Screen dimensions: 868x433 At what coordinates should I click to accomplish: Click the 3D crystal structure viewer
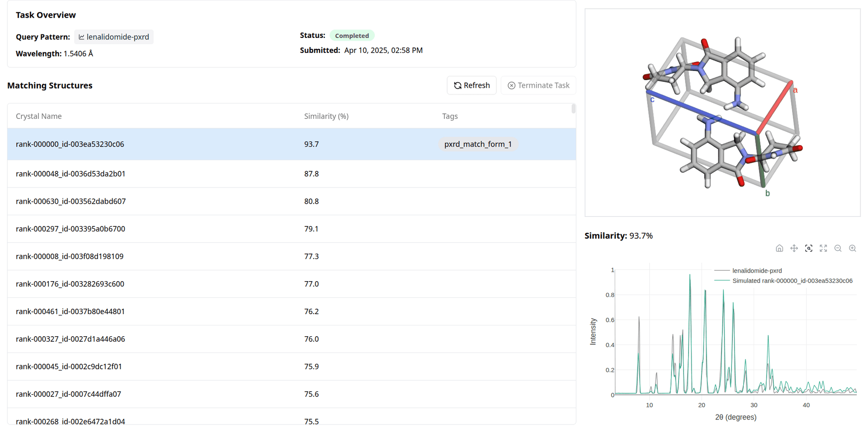722,112
